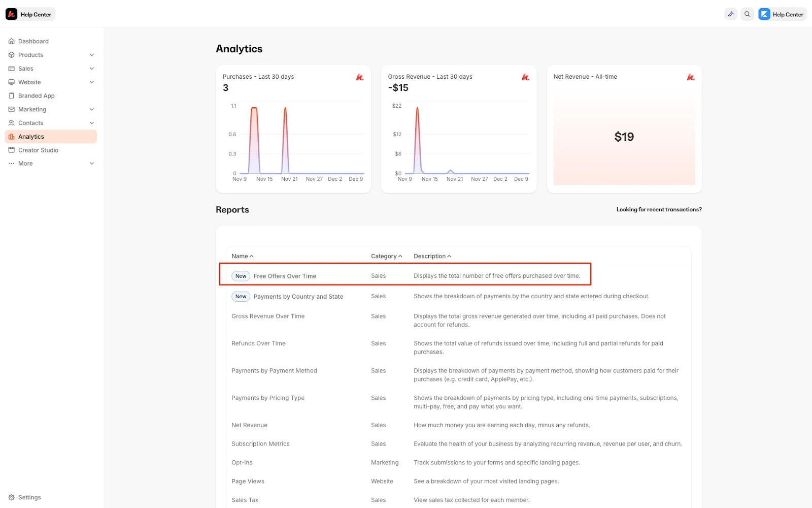Click the Website monitor icon
This screenshot has width=812, height=508.
(x=11, y=82)
